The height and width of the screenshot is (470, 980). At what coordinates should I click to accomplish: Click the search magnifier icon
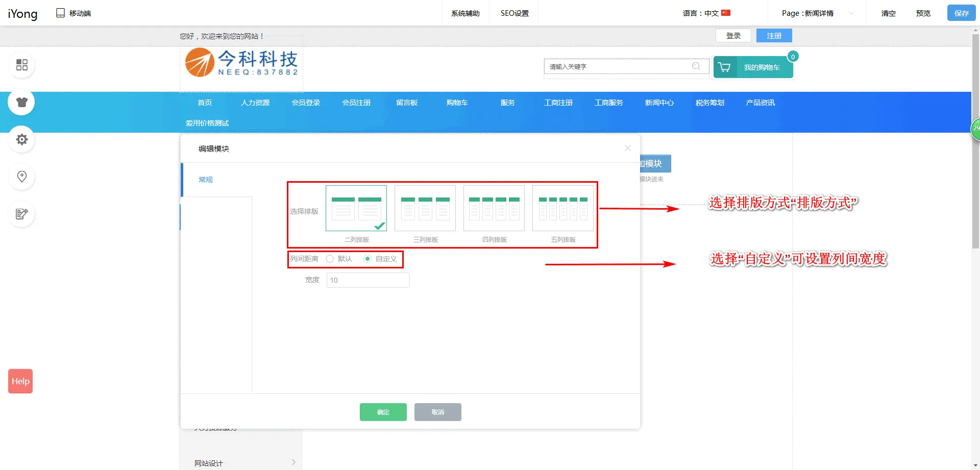(696, 66)
